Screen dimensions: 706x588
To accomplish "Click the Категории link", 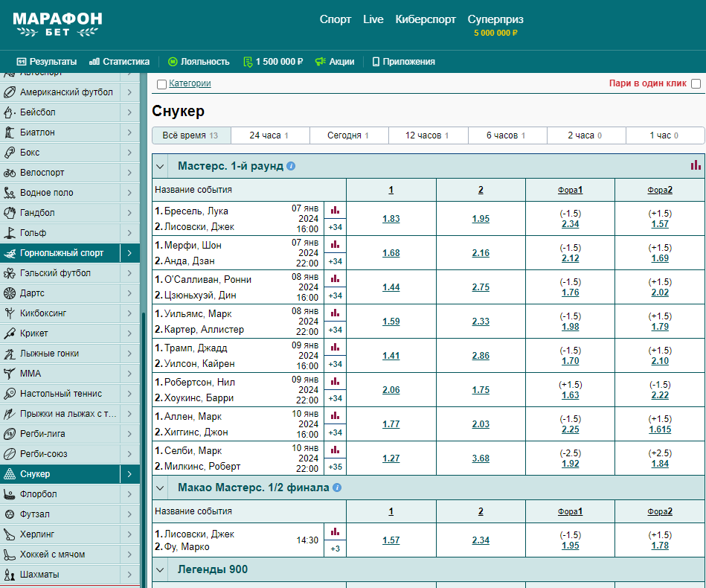I will (x=190, y=83).
